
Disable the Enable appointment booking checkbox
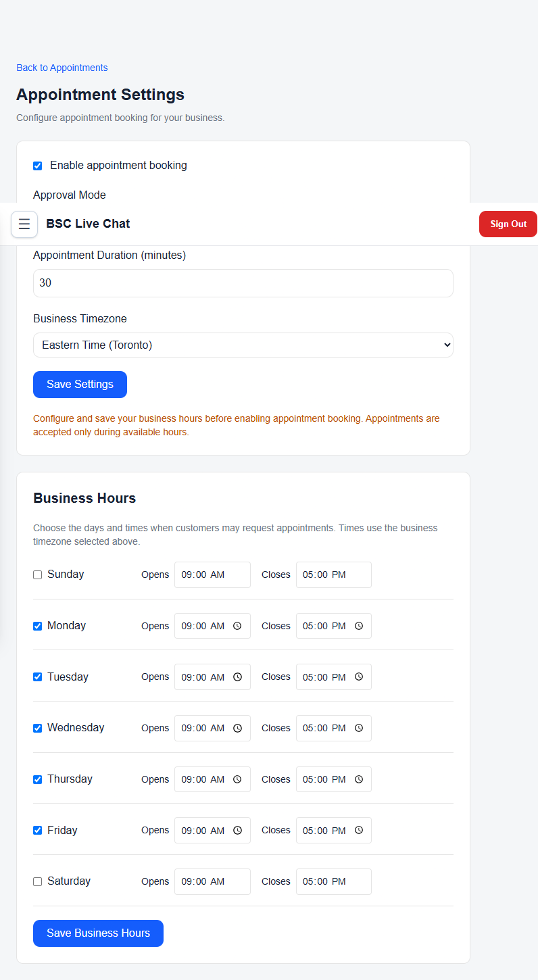tap(38, 166)
